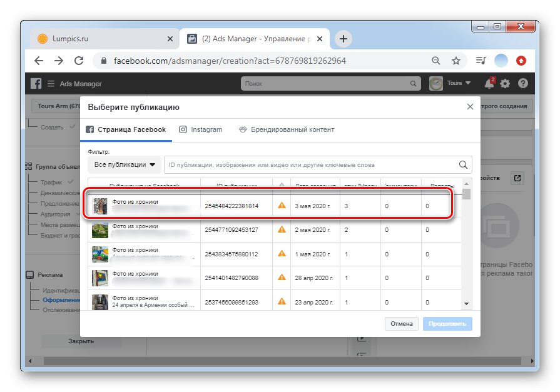
Task: Click the red update extension icon
Action: 521,61
